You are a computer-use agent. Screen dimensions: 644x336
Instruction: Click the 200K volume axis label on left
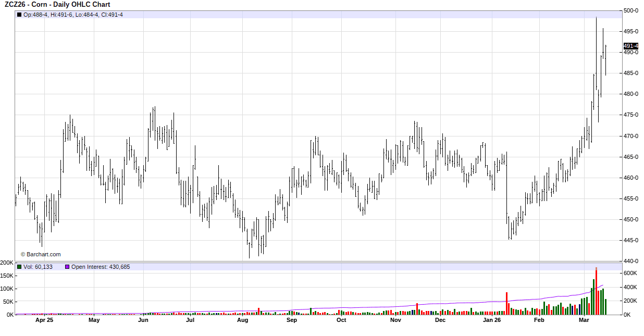[7, 263]
